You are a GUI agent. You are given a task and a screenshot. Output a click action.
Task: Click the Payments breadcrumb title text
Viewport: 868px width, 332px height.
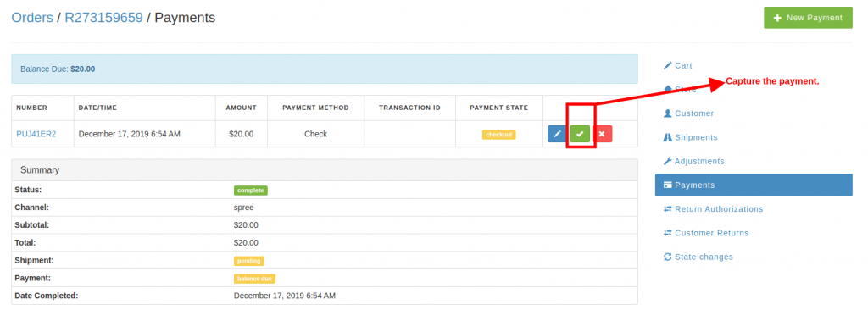tap(185, 18)
